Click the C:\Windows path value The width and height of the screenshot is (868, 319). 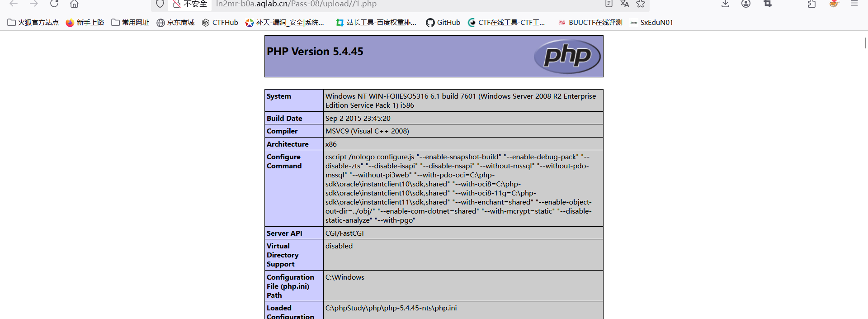point(345,277)
